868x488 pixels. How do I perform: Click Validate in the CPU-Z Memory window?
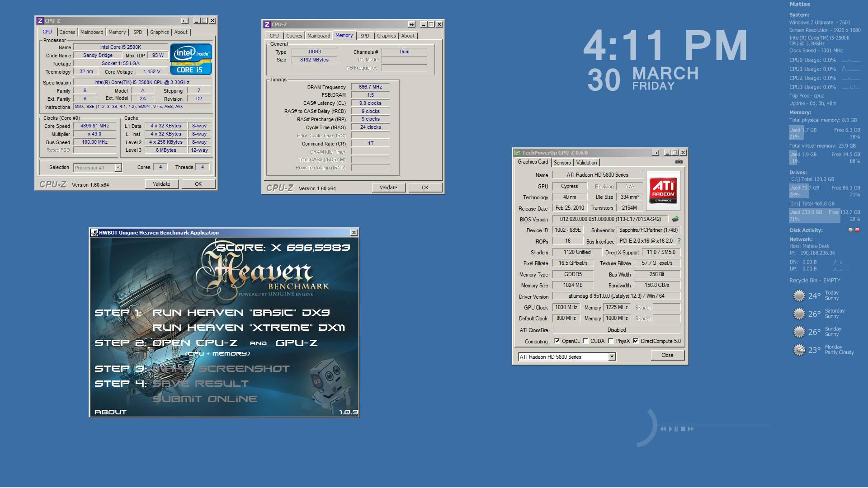(388, 188)
